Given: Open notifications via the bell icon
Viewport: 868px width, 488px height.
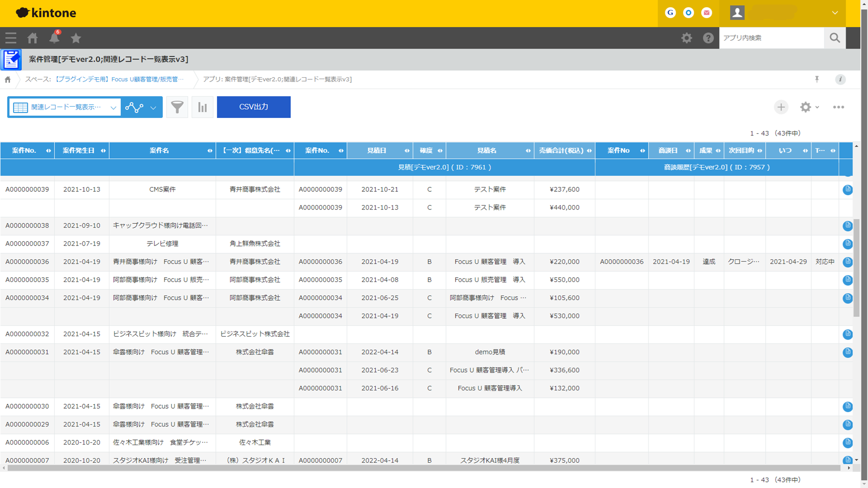Looking at the screenshot, I should (x=54, y=38).
